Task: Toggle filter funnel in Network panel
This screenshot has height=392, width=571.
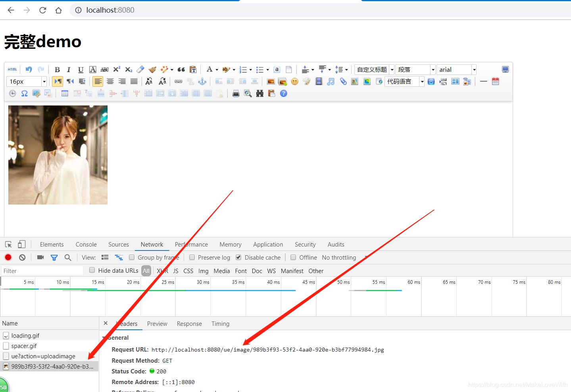Action: click(54, 258)
